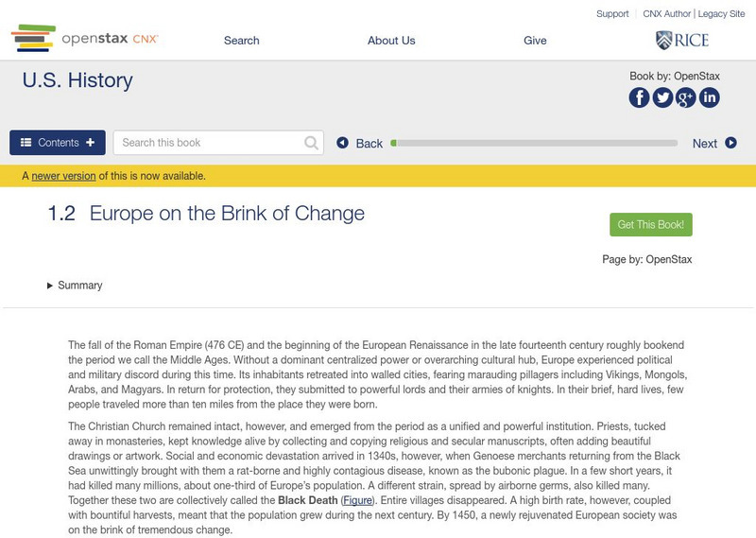Advance with the Next arrow icon
Image resolution: width=756 pixels, height=538 pixels.
click(730, 143)
